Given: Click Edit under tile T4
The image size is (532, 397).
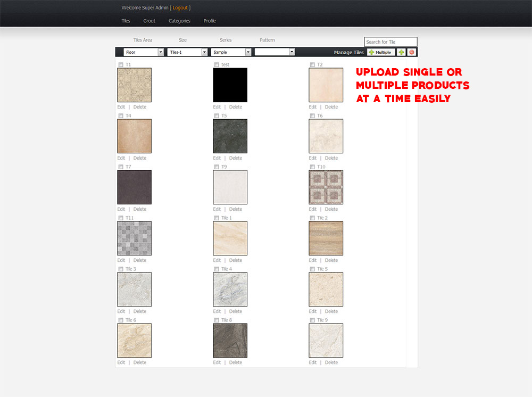Looking at the screenshot, I should 121,158.
